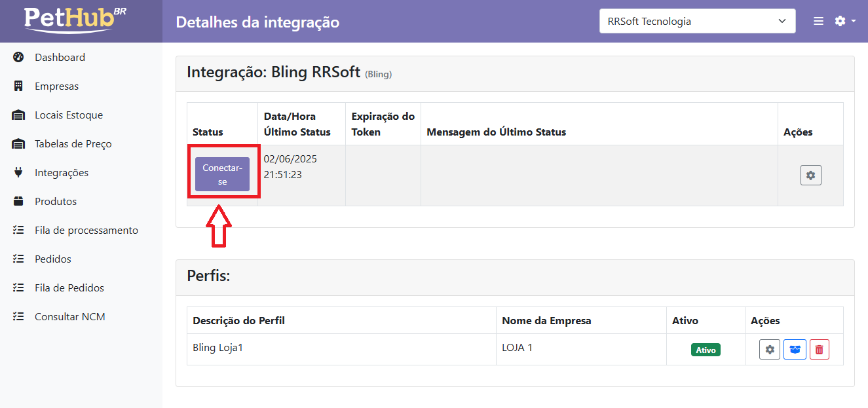
Task: Click the Perfis: section heading
Action: pyautogui.click(x=208, y=276)
